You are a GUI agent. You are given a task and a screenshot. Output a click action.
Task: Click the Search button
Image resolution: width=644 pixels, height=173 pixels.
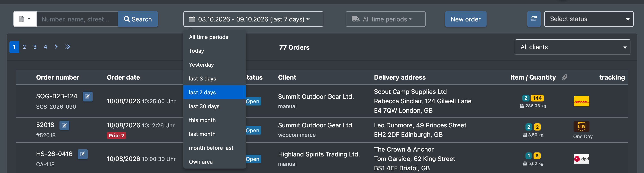click(x=138, y=19)
